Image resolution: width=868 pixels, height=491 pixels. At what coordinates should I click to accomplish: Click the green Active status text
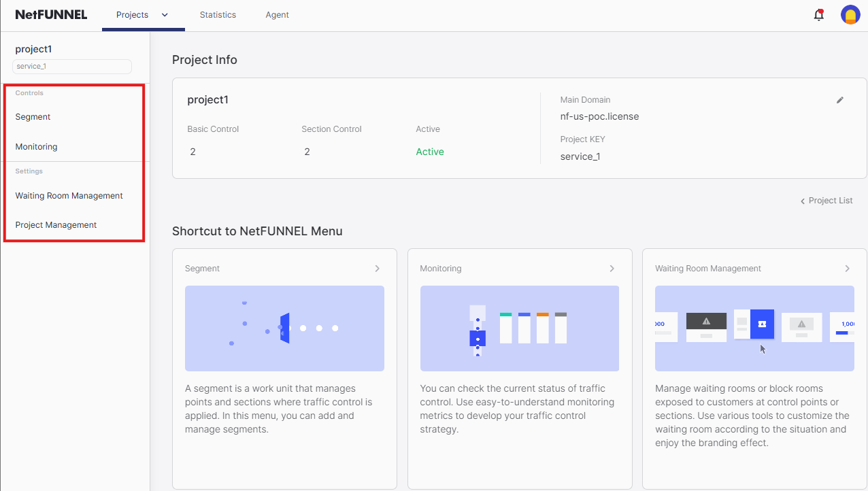pyautogui.click(x=429, y=151)
